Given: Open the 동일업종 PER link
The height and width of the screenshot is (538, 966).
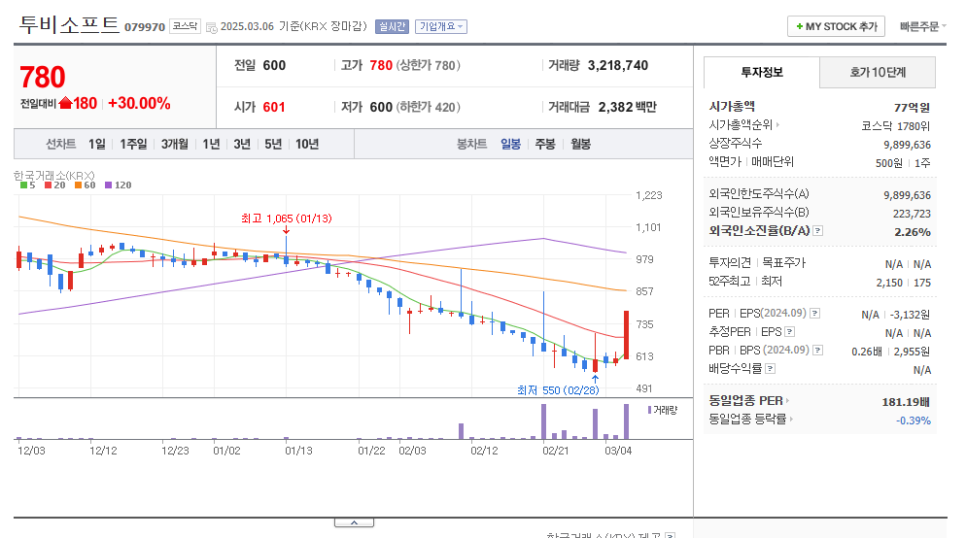Looking at the screenshot, I should (749, 401).
